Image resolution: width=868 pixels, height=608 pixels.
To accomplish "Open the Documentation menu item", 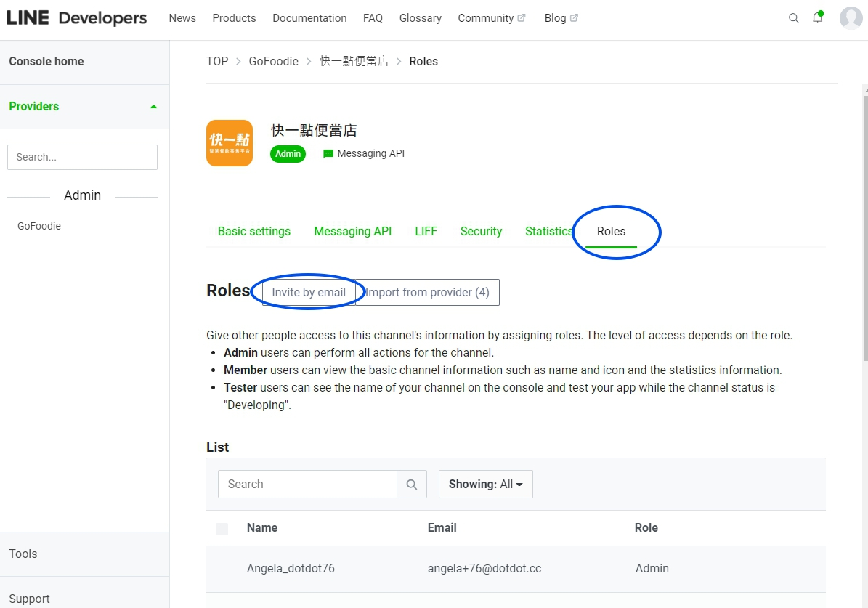I will point(309,17).
